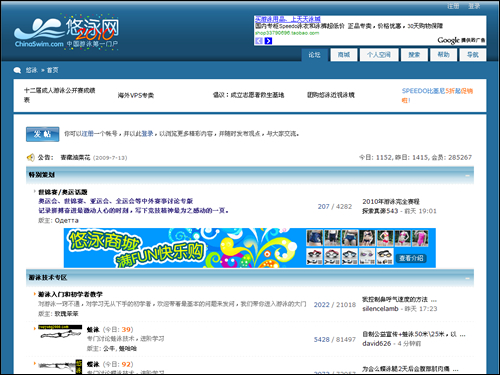Image resolution: width=500 pixels, height=375 pixels.
Task: Open the 团购悠泳近视泳镜 link
Action: click(x=331, y=95)
